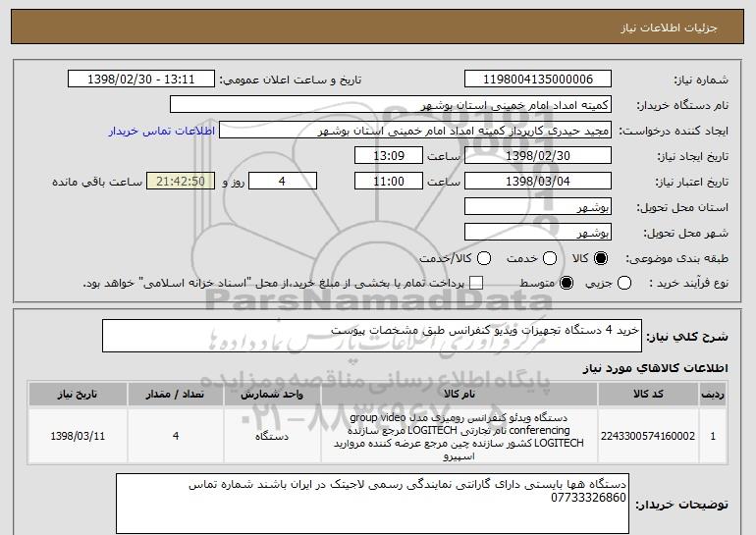Select the کالا radio button
756x535 pixels.
click(x=601, y=259)
